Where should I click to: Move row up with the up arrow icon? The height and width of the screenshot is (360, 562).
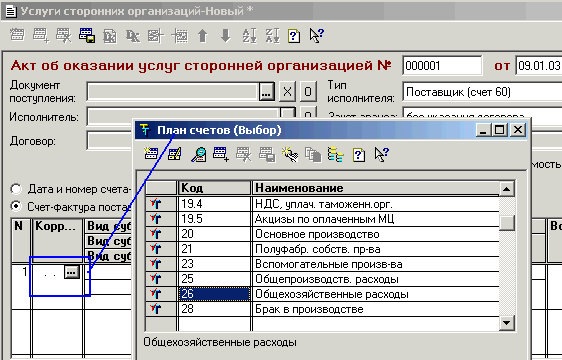tap(203, 36)
